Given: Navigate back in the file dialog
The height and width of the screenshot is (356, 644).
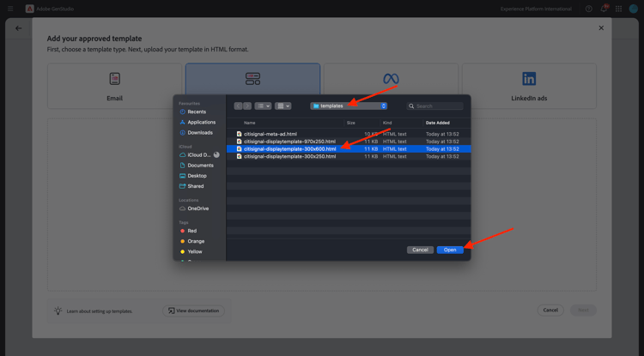Looking at the screenshot, I should (238, 106).
